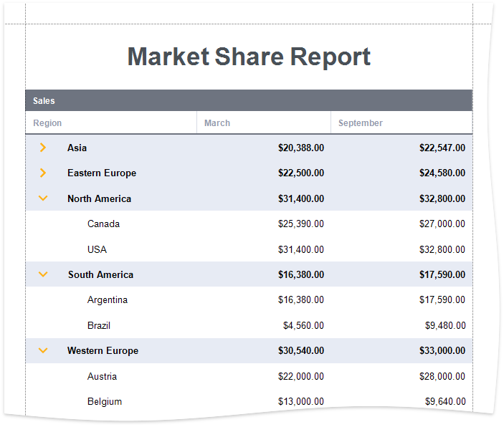Click Western Europe's September total $33,000.00

click(x=442, y=350)
